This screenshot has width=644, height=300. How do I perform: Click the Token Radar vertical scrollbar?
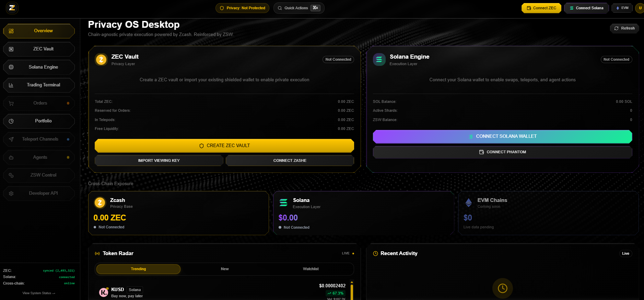(x=352, y=291)
